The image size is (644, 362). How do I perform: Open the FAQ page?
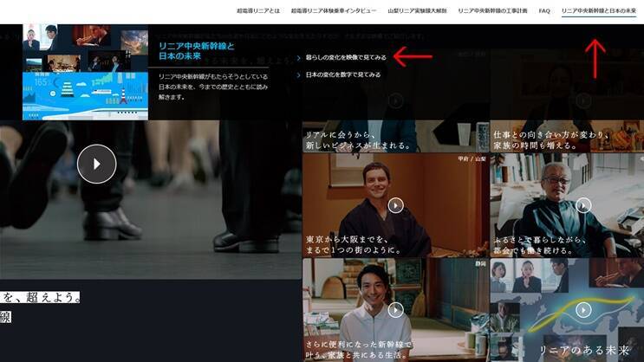[x=544, y=10]
